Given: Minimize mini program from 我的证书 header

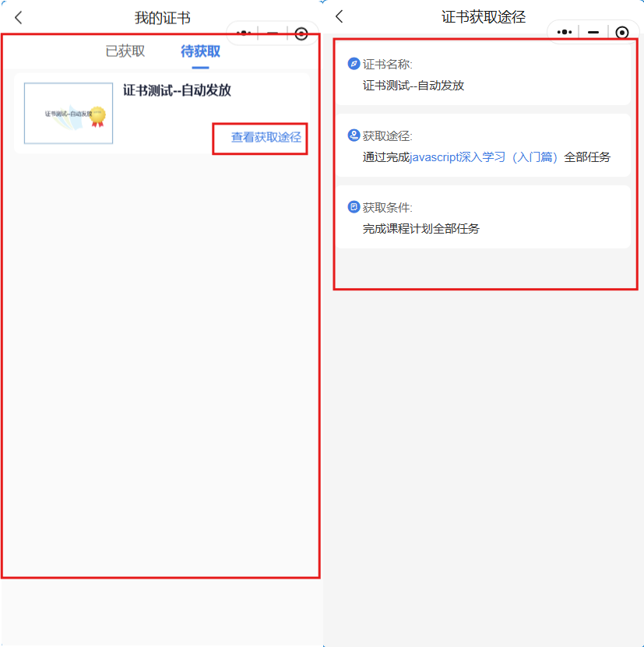Looking at the screenshot, I should tap(273, 33).
